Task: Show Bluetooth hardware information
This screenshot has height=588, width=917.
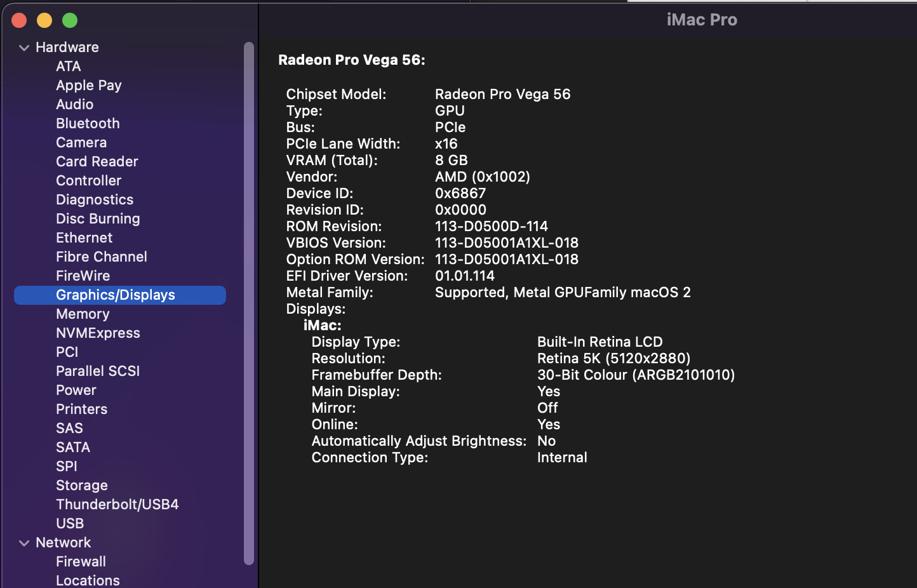Action: click(88, 123)
